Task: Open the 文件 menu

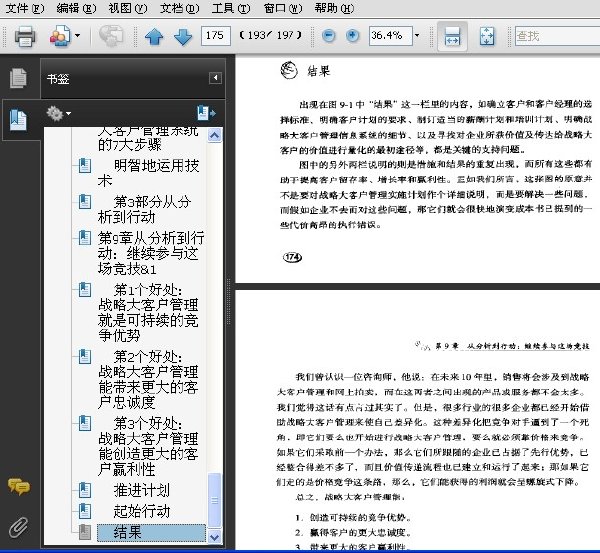Action: tap(24, 8)
